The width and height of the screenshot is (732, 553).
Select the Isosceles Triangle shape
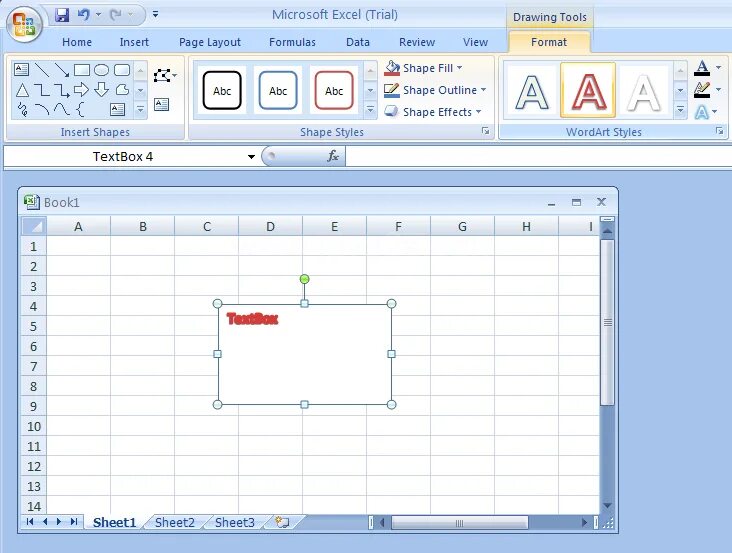pyautogui.click(x=22, y=90)
